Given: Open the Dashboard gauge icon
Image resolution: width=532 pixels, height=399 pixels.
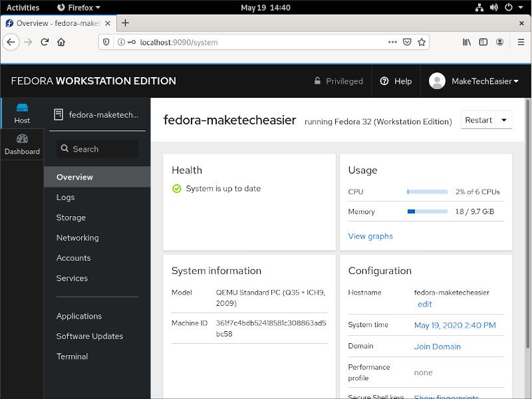Looking at the screenshot, I should tap(22, 139).
